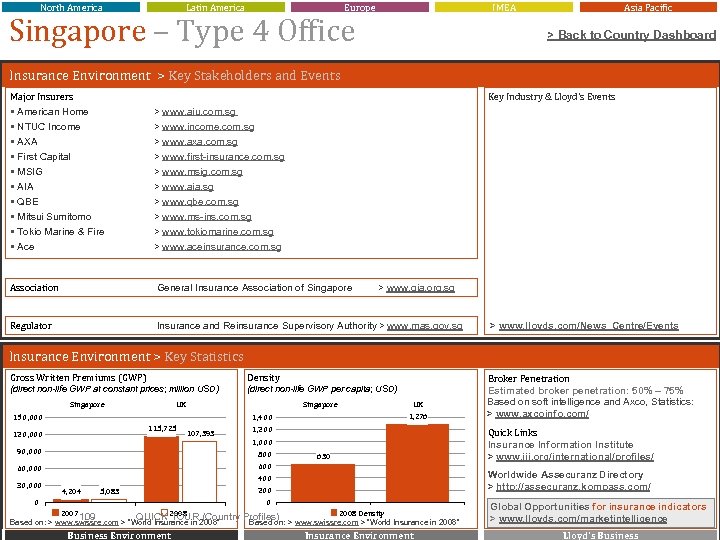
Task: Open swissre.com link under GWP chart
Action: [x=86, y=523]
